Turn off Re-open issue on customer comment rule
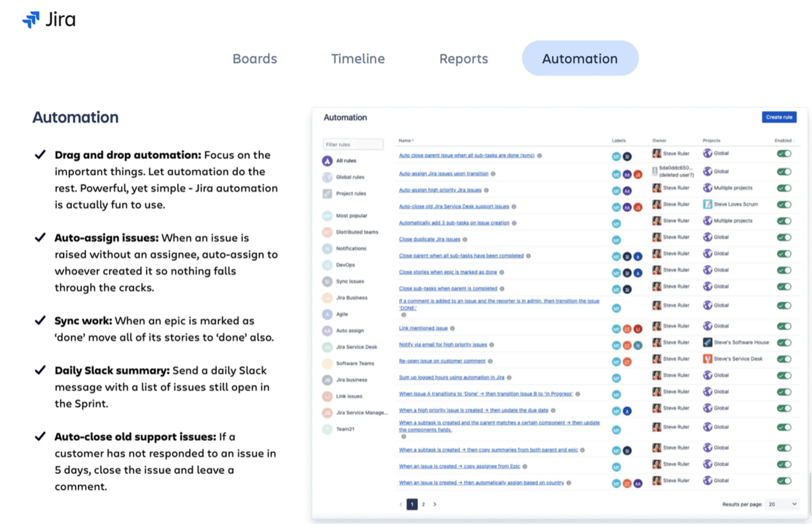The width and height of the screenshot is (812, 525). (784, 359)
